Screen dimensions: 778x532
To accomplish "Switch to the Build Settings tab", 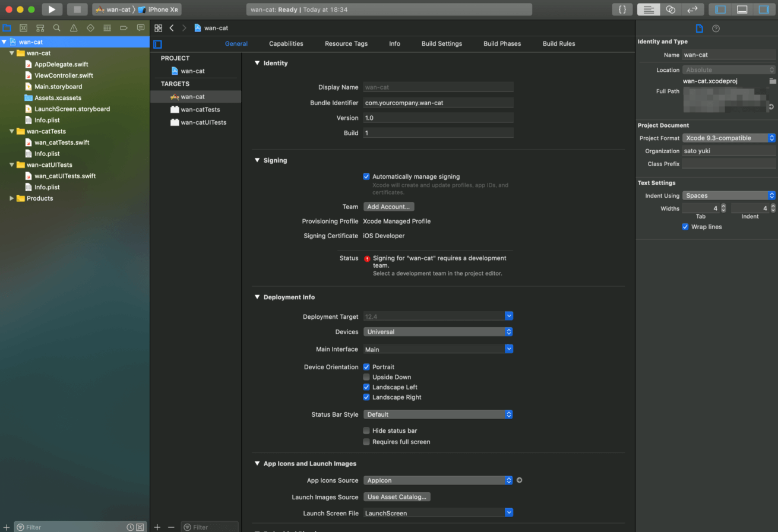I will click(441, 43).
